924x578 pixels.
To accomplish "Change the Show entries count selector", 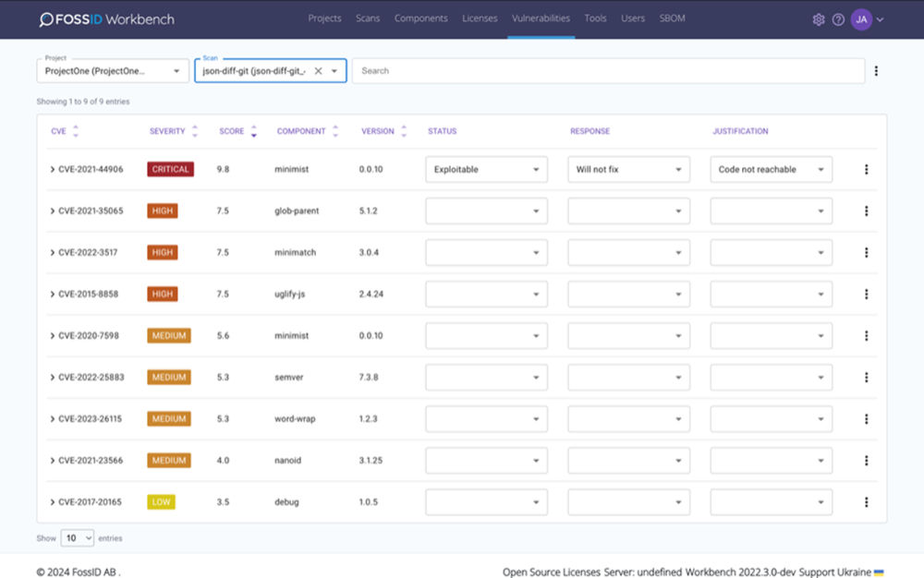I will tap(78, 538).
